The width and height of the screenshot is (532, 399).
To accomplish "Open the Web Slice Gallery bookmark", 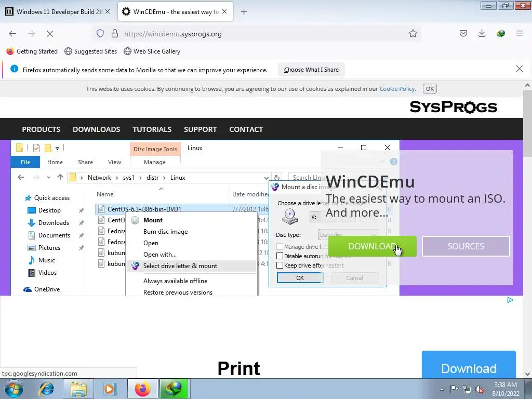I will click(x=152, y=51).
